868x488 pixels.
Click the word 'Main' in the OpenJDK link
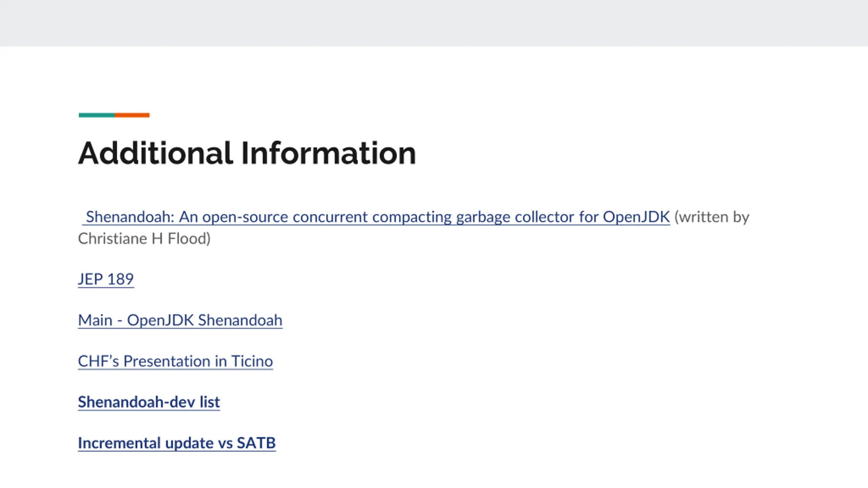[x=95, y=320]
